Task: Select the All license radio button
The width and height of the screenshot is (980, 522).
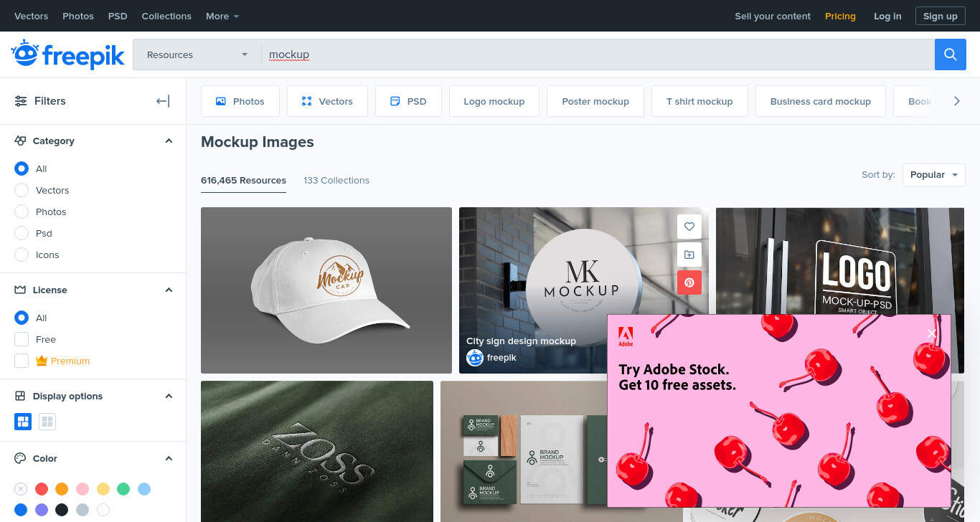Action: [22, 318]
